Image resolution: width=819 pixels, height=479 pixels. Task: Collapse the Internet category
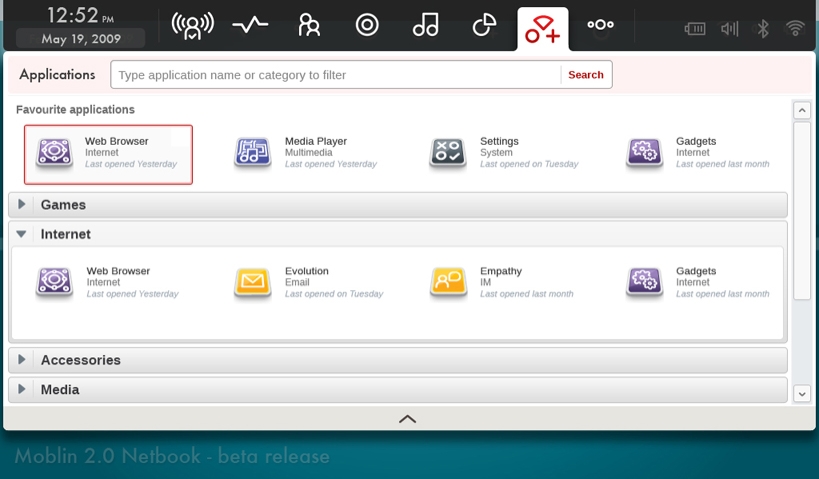pyautogui.click(x=22, y=234)
